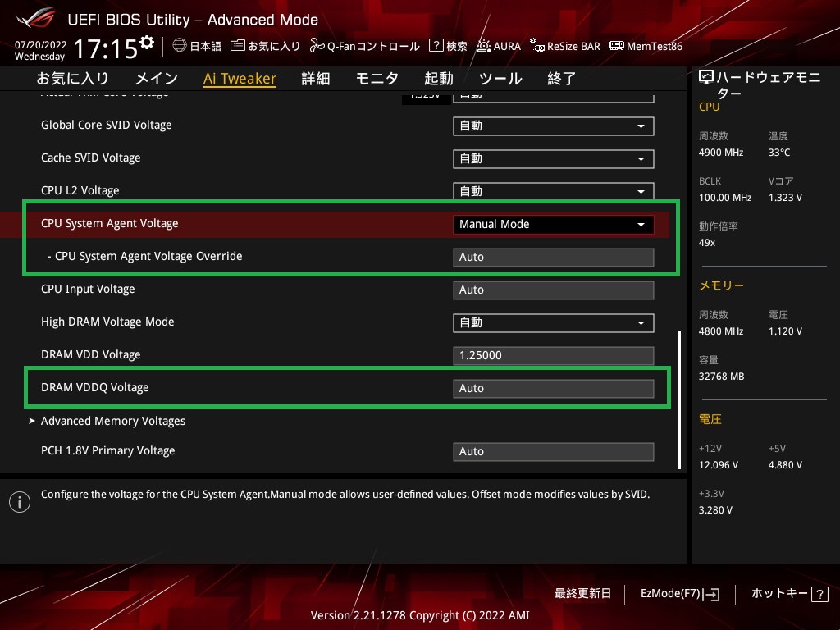
Task: Select the DRAM VDD Voltage field
Action: click(x=553, y=355)
